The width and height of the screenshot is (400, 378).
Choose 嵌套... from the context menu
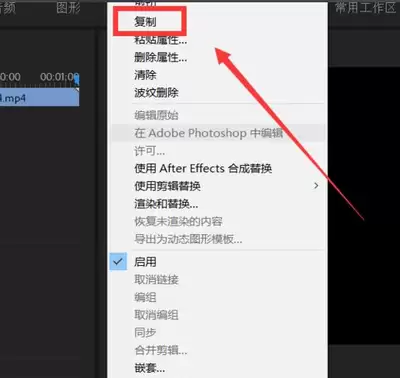149,368
